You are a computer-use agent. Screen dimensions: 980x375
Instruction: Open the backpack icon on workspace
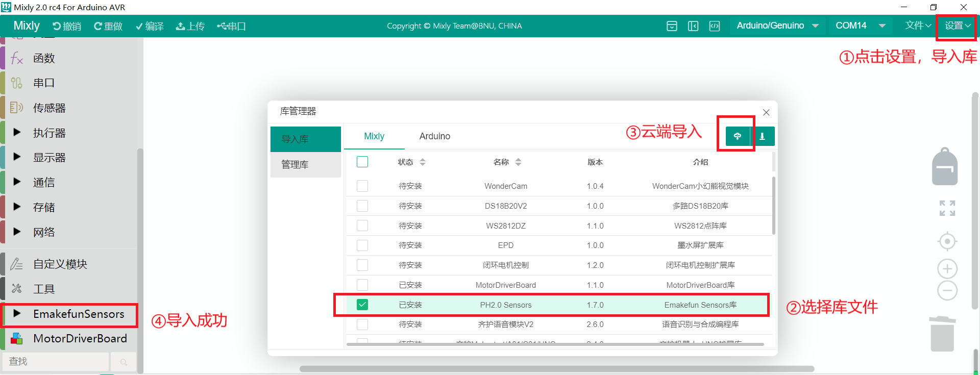pyautogui.click(x=945, y=166)
